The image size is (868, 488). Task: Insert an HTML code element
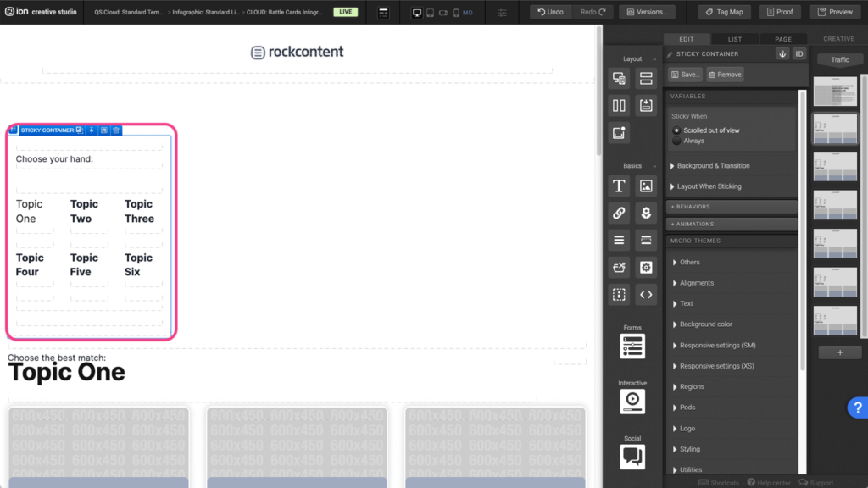pos(645,294)
